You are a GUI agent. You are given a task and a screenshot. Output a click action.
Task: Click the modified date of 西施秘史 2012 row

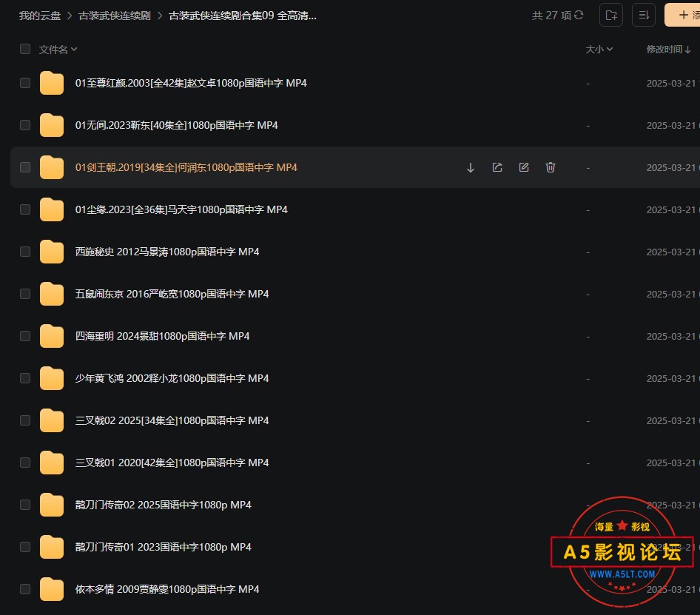(x=673, y=252)
